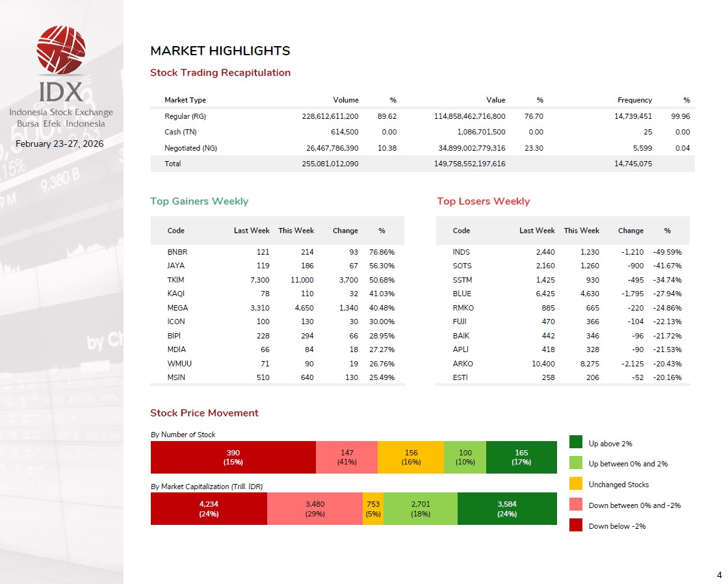Click the 'ICON' gainer code
Screen dimensions: 728x584
tap(176, 322)
